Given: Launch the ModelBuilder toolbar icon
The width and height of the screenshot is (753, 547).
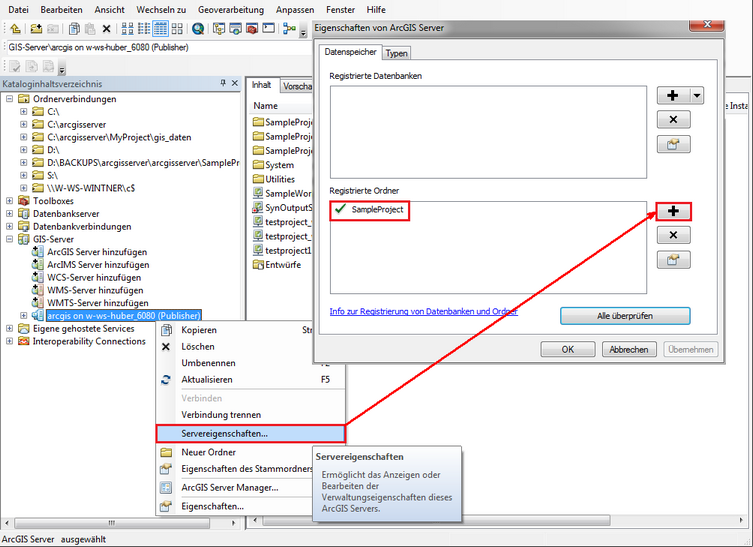Looking at the screenshot, I should tap(289, 29).
